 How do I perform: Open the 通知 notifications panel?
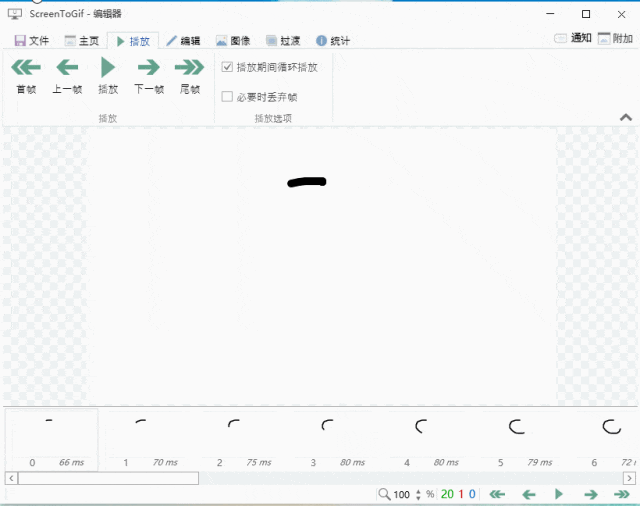[573, 38]
